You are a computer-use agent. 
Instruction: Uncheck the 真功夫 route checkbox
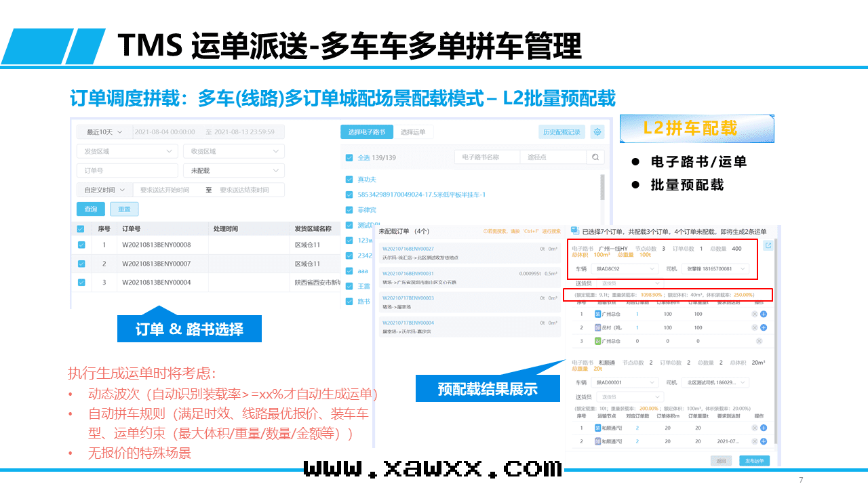click(349, 180)
